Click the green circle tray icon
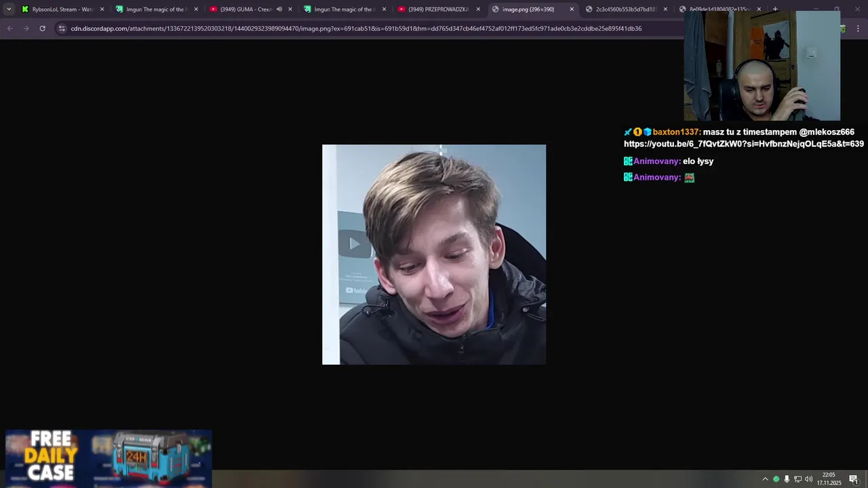Screen dimensions: 868x488 pyautogui.click(x=776, y=479)
